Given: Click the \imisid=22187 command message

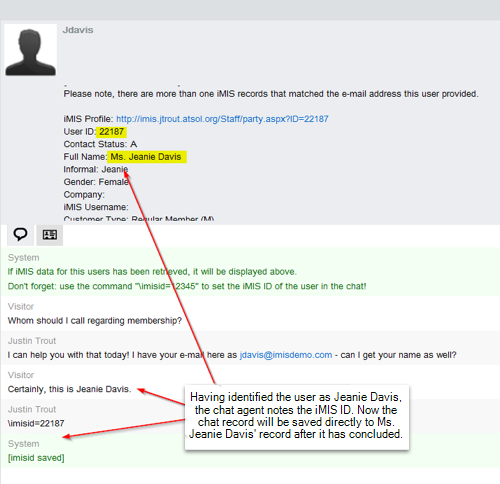Looking at the screenshot, I should [x=36, y=424].
